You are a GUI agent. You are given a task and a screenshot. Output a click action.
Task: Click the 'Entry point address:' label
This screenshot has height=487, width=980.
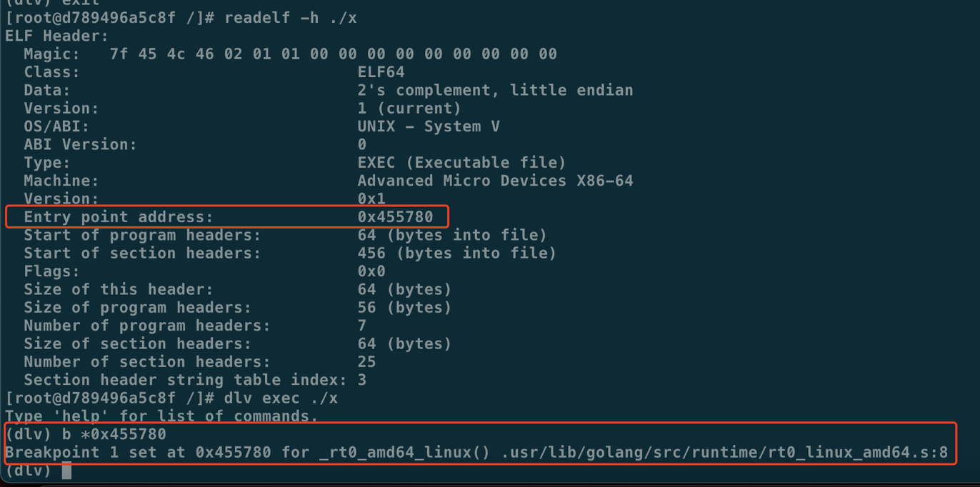[119, 217]
